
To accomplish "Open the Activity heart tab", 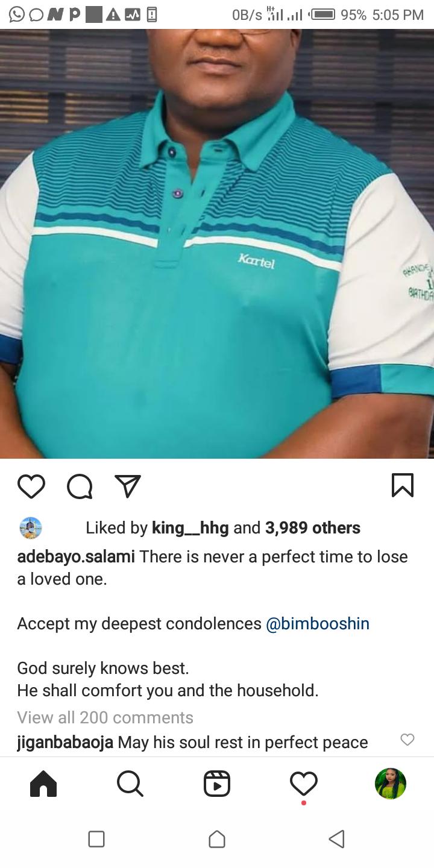I will (304, 784).
